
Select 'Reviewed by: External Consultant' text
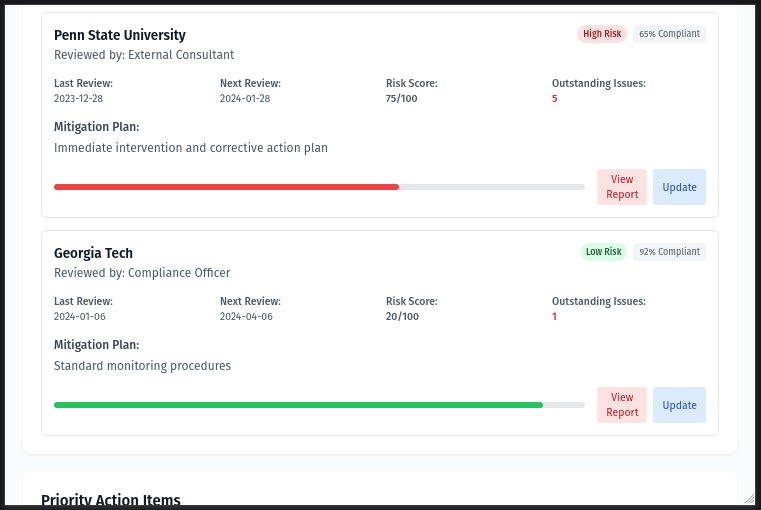click(x=144, y=55)
